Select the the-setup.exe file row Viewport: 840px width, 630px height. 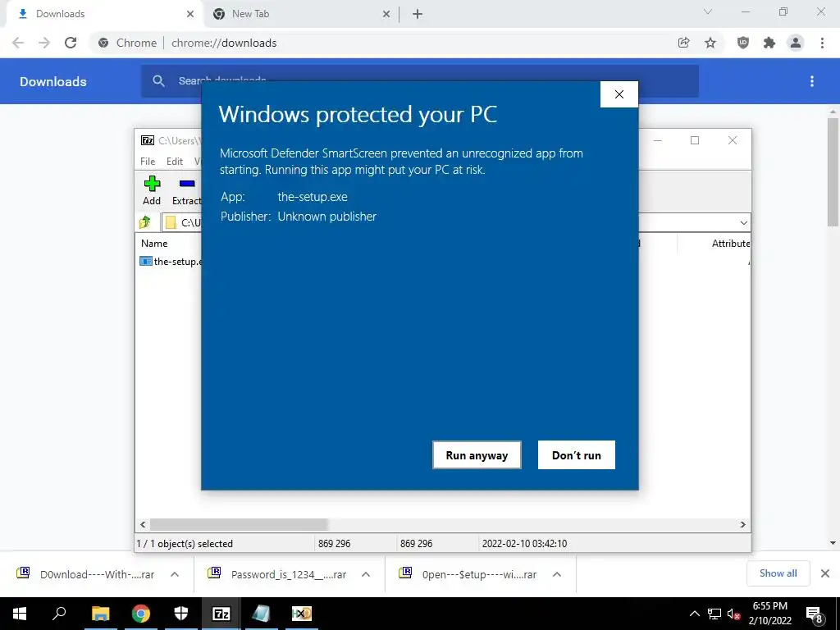click(x=171, y=262)
